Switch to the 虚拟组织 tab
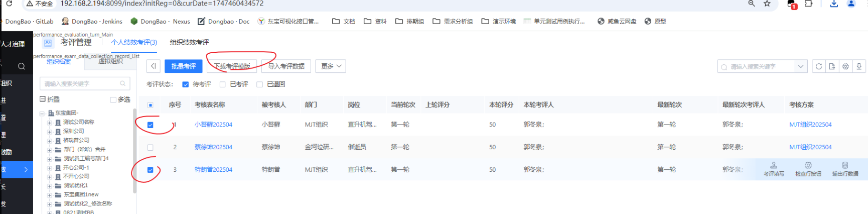The image size is (868, 214). click(x=110, y=61)
